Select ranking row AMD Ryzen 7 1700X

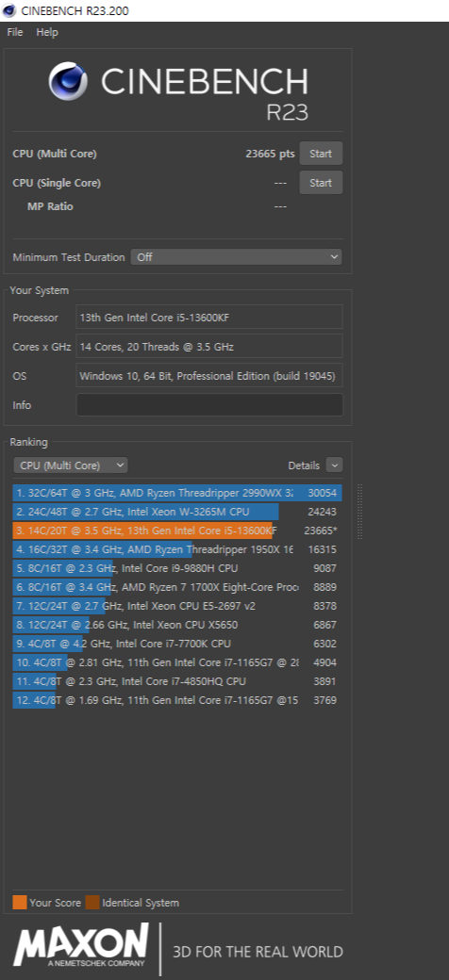177,587
